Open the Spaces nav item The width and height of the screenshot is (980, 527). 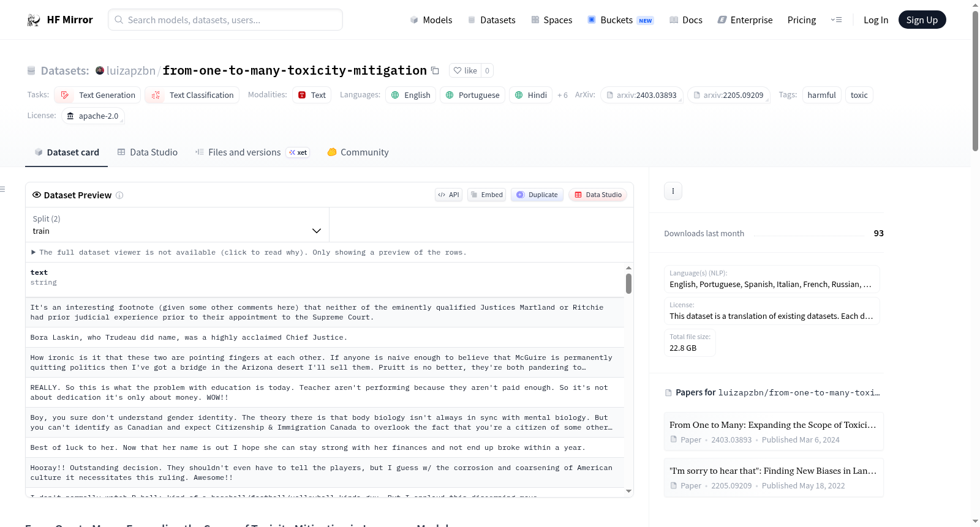pos(551,20)
